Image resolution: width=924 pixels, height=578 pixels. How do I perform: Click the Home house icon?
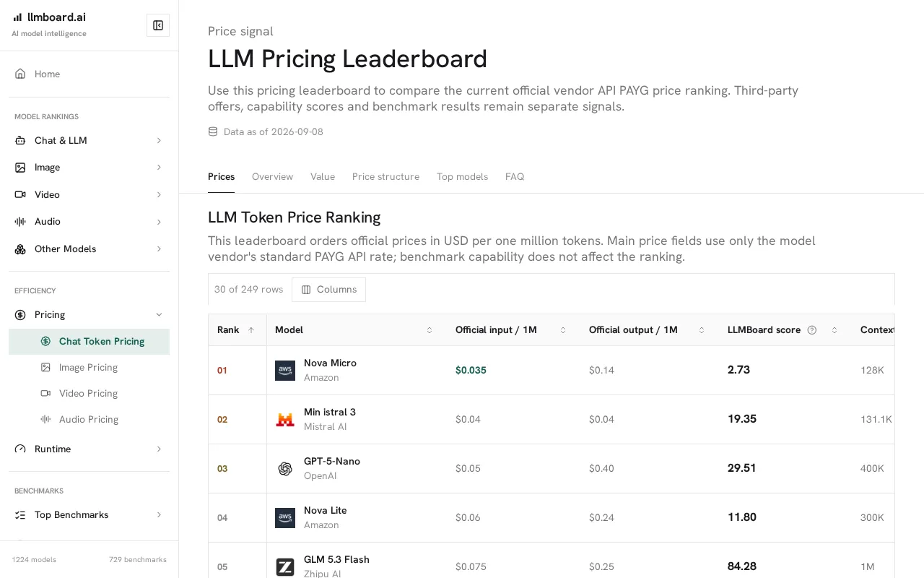[x=20, y=74]
